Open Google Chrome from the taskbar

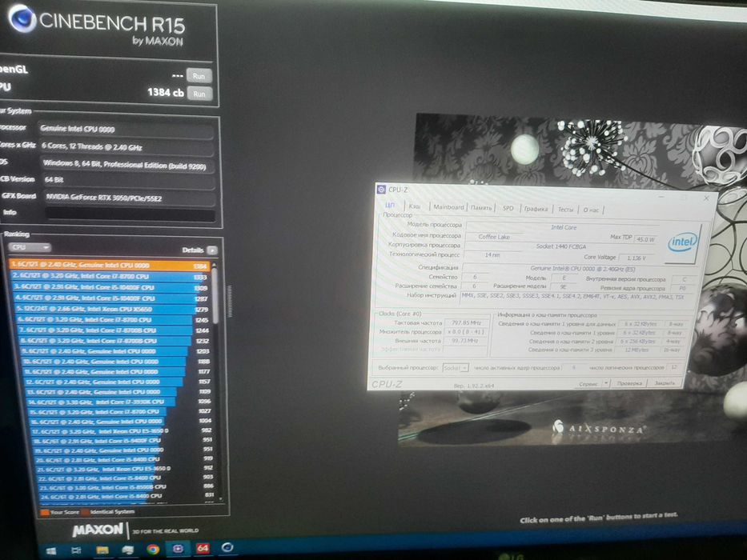pos(153,549)
